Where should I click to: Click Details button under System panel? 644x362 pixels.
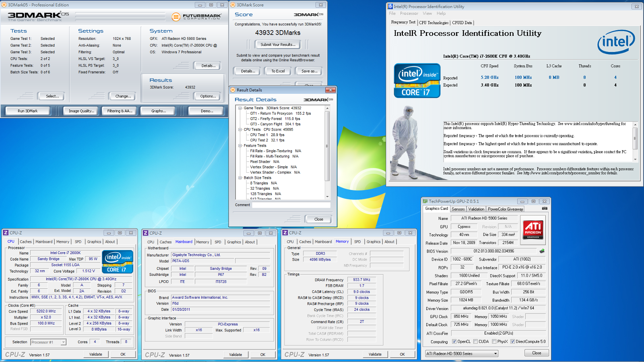208,66
